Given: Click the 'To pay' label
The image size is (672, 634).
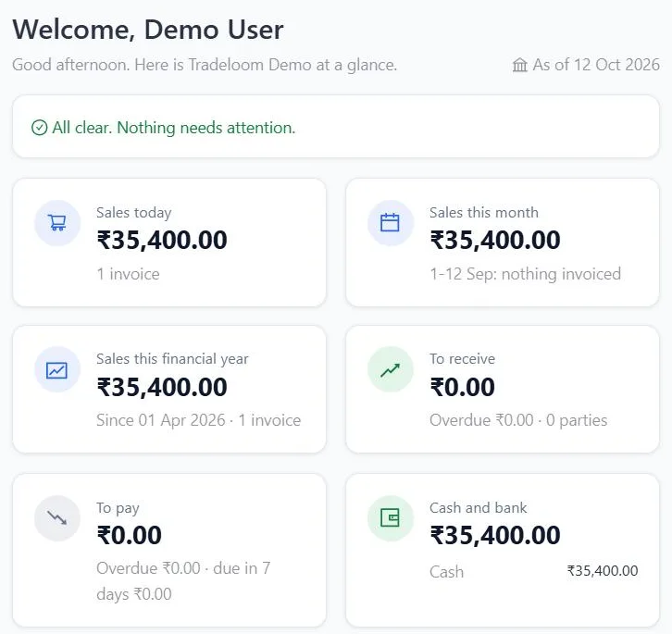Looking at the screenshot, I should [118, 508].
